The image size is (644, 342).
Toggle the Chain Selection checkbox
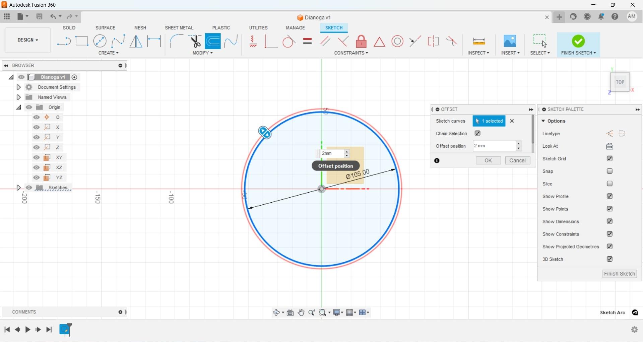pyautogui.click(x=477, y=133)
